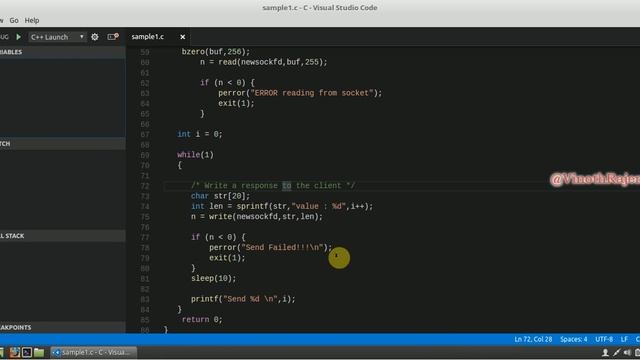The width and height of the screenshot is (640, 360).
Task: Switch to the sample1.c tab
Action: click(148, 37)
